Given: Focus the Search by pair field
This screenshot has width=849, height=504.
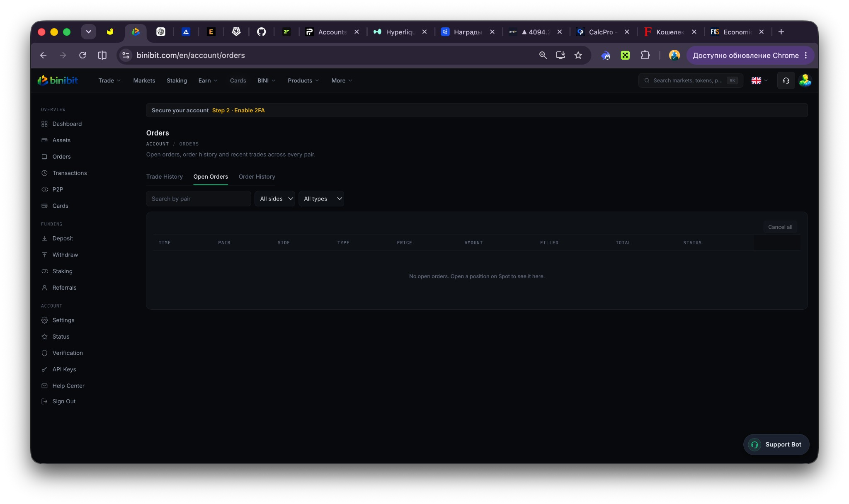Looking at the screenshot, I should pyautogui.click(x=199, y=199).
